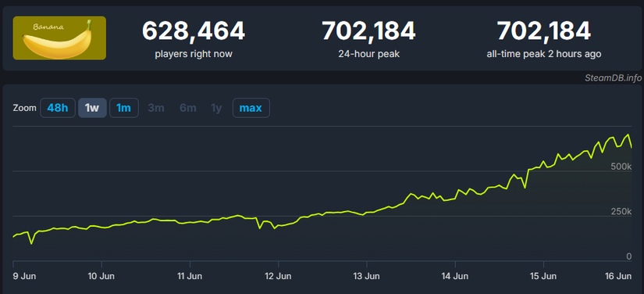Click the '15 Jun' axis label
The image size is (644, 294).
click(x=543, y=276)
